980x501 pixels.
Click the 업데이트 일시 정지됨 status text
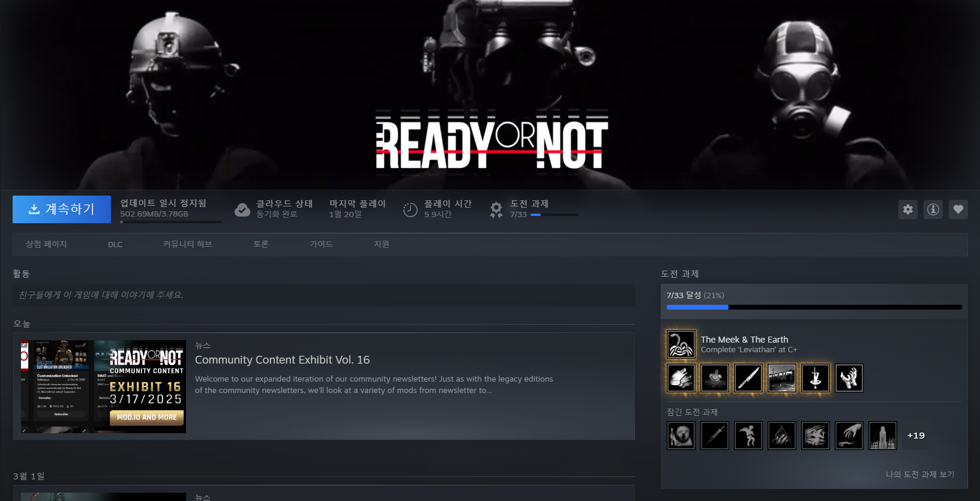point(163,203)
